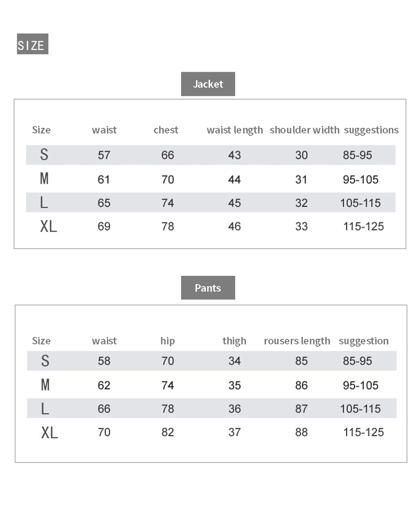
Task: Click the shoulder width value 31
Action: 301,180
